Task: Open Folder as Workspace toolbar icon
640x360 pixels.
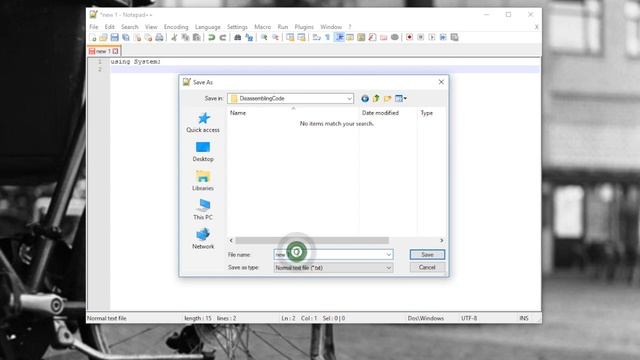Action: coord(383,38)
